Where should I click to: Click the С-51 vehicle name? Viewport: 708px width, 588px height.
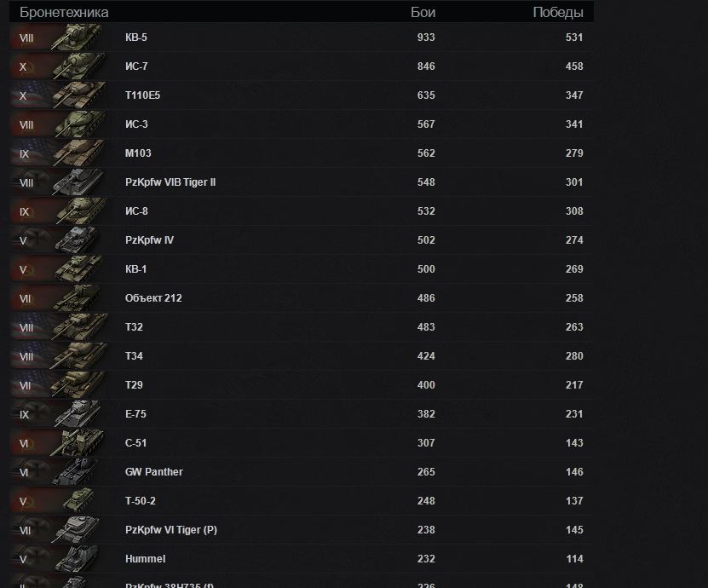tap(136, 443)
